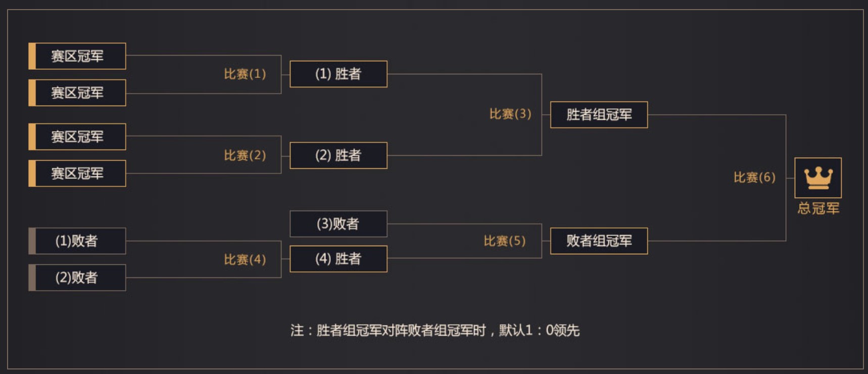Open the (3)败者 slot

338,224
